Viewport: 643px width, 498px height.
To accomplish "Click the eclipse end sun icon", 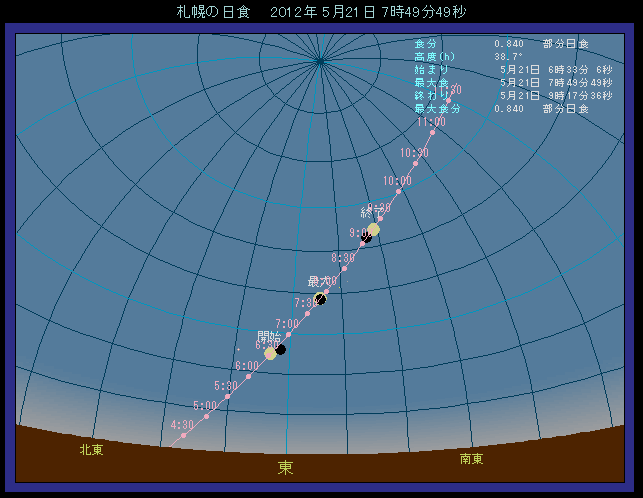I will (x=373, y=230).
